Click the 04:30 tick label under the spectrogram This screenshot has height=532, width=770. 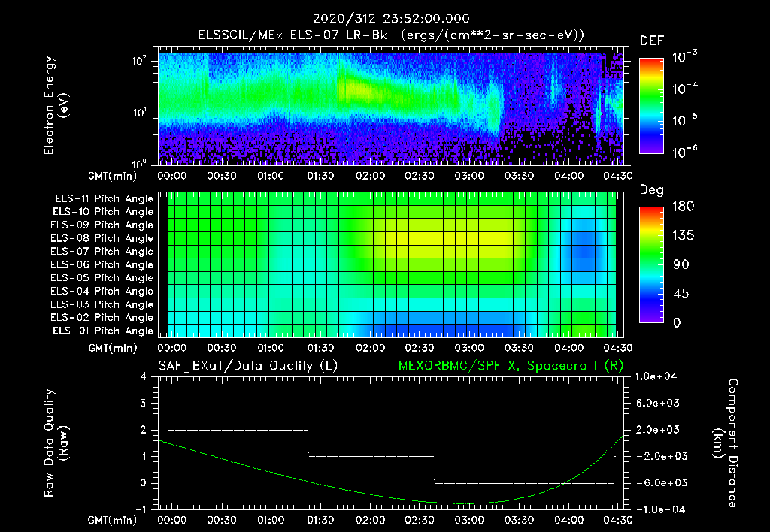[618, 176]
